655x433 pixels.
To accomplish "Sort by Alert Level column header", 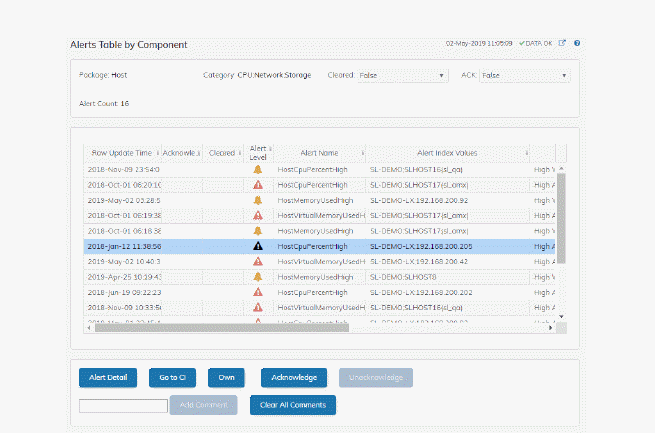I will click(258, 153).
